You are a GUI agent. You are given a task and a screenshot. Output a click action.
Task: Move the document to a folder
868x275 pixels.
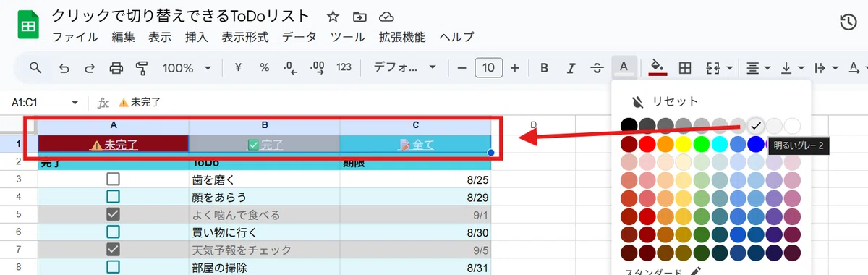coord(359,17)
